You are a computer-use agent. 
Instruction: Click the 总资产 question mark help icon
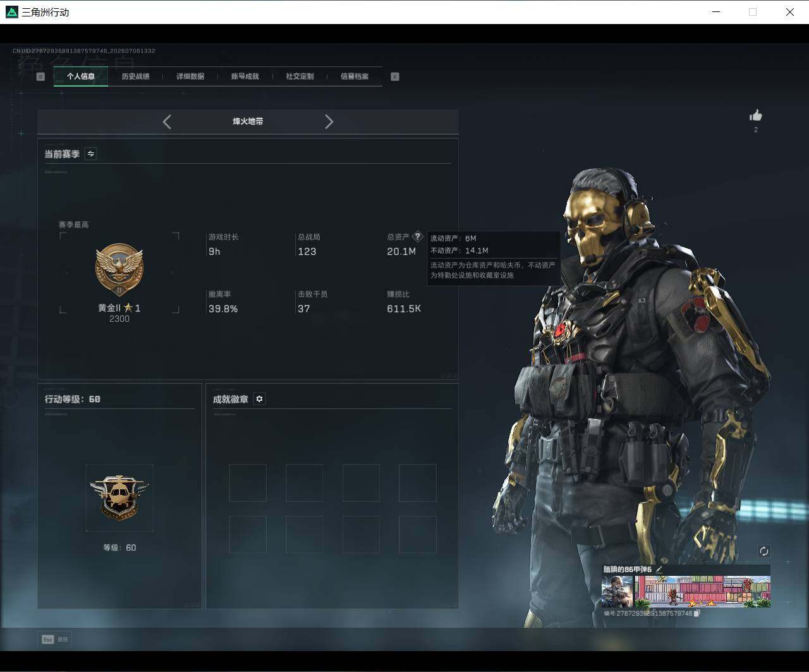point(417,236)
